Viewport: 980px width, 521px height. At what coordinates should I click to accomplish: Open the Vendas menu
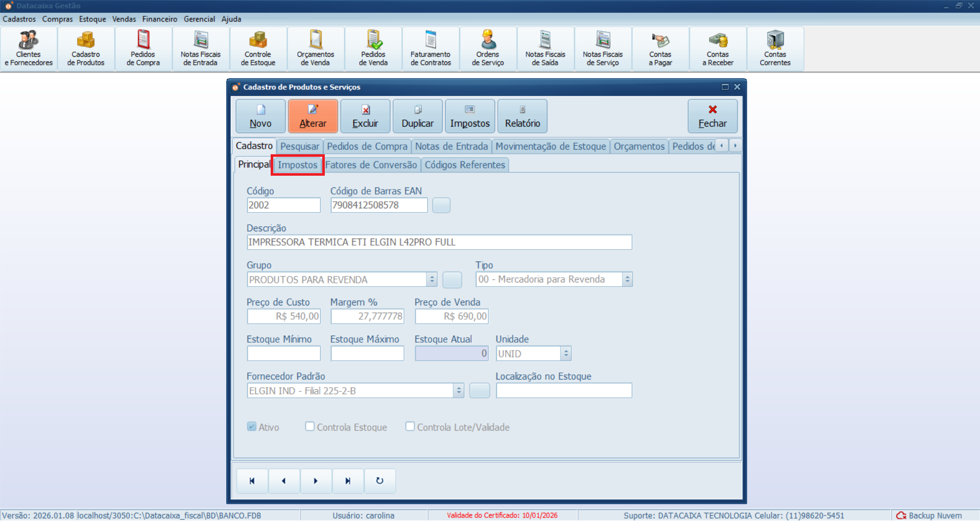pyautogui.click(x=124, y=19)
